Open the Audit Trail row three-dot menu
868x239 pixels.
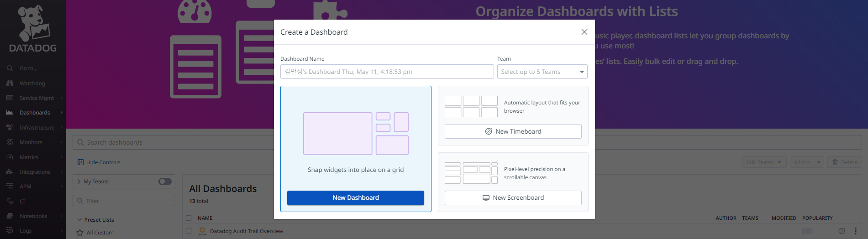tap(855, 231)
